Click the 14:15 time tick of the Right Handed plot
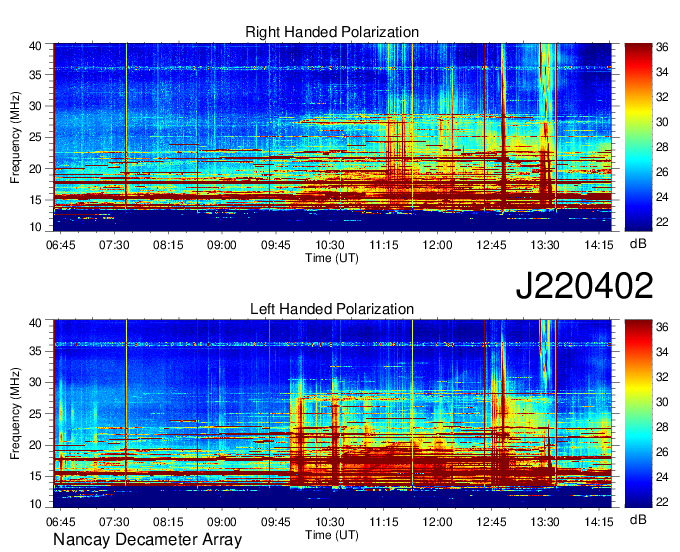Viewport: 680px width, 552px height. (599, 245)
